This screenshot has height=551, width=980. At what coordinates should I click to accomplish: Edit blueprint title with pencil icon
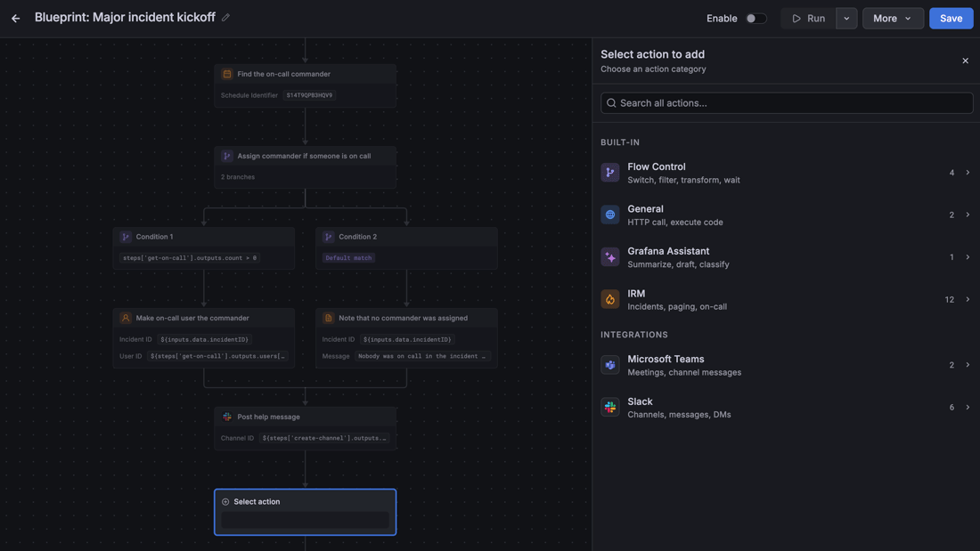(x=225, y=18)
